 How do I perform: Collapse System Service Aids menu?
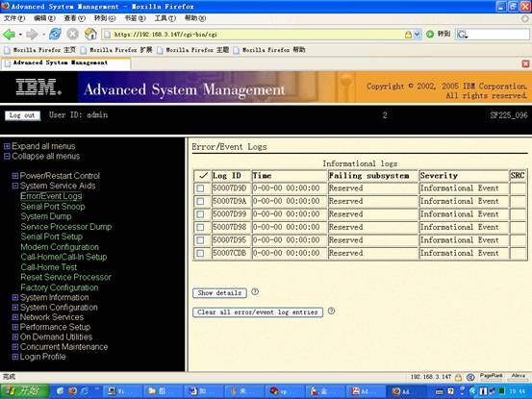click(15, 186)
